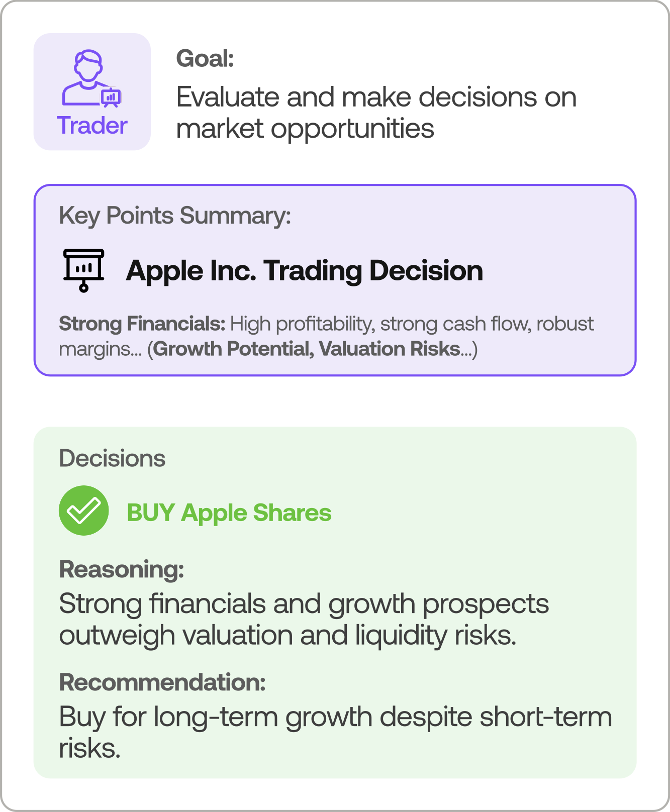
Task: Click the green checkmark circle icon
Action: 84,511
